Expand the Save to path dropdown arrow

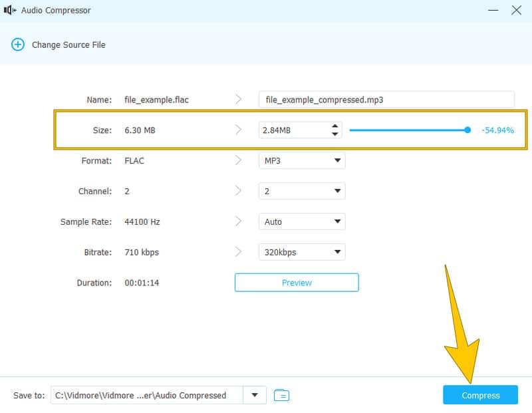click(255, 395)
